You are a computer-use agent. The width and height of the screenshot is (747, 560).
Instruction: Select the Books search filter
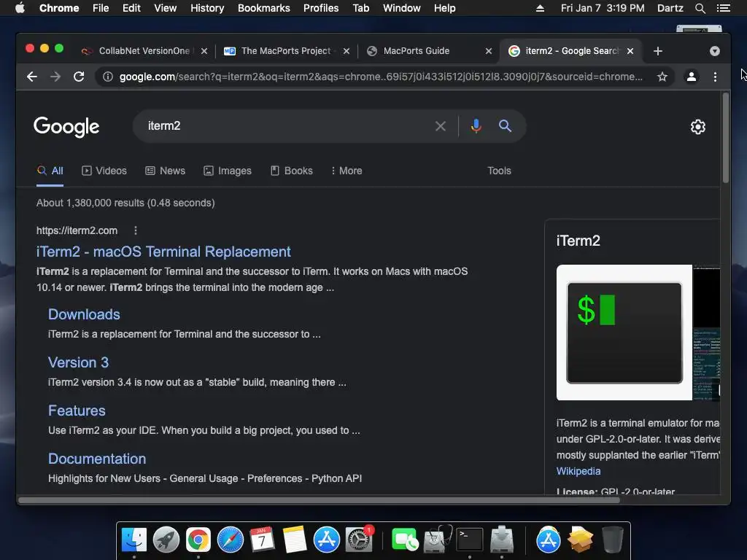[x=292, y=171]
